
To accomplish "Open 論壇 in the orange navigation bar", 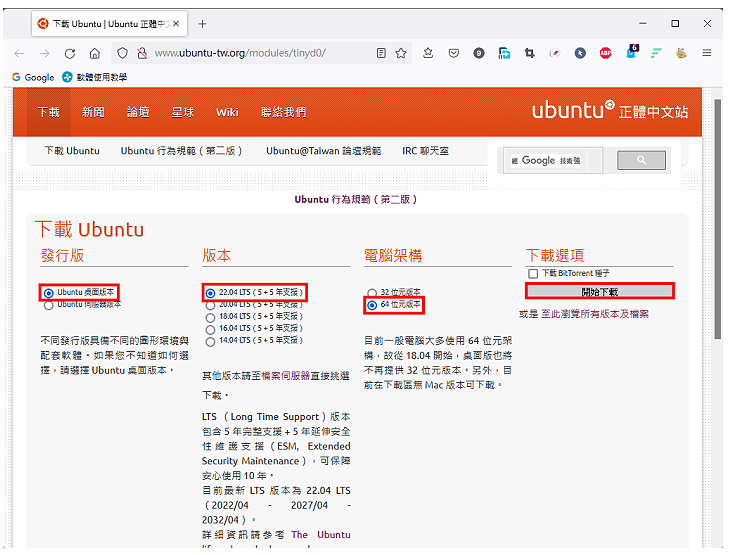I will (138, 112).
